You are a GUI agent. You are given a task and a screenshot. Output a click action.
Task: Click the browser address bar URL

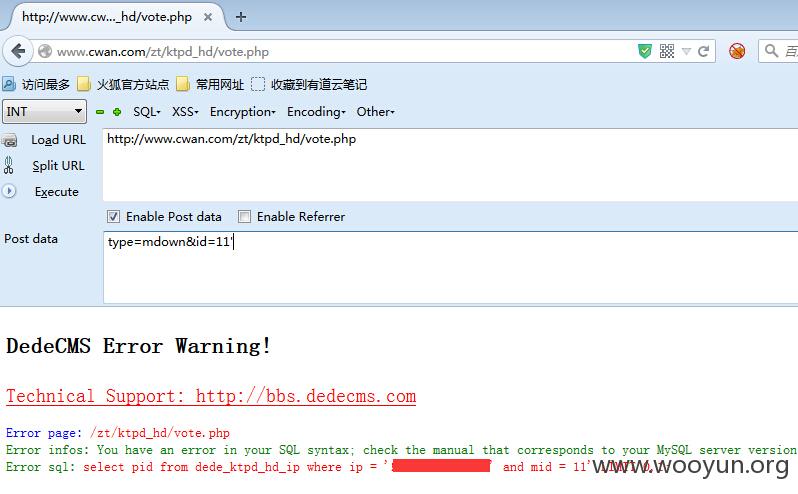click(x=163, y=51)
